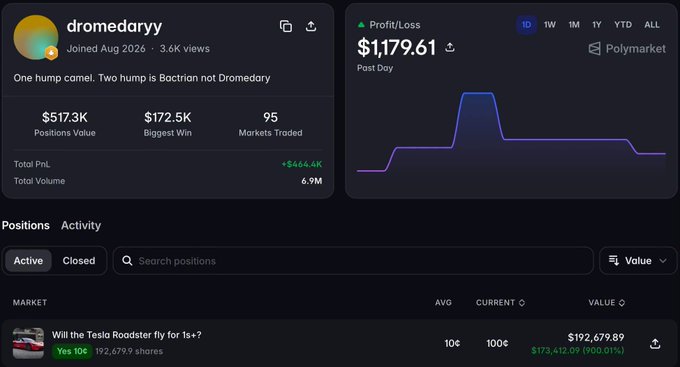The height and width of the screenshot is (367, 680).
Task: Open the Value sort dropdown
Action: coord(638,261)
